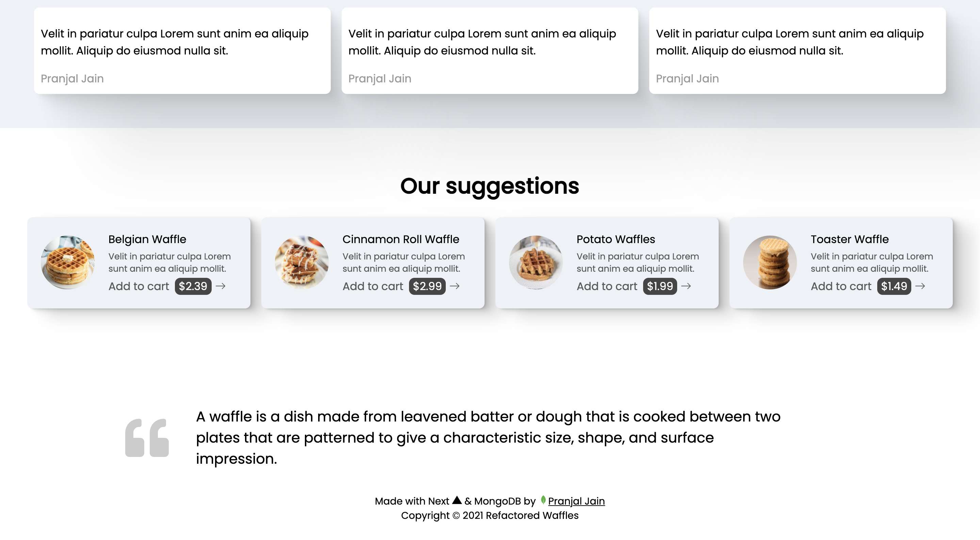Open the Pranjal Jain link in footer
The width and height of the screenshot is (980, 540).
(x=577, y=501)
